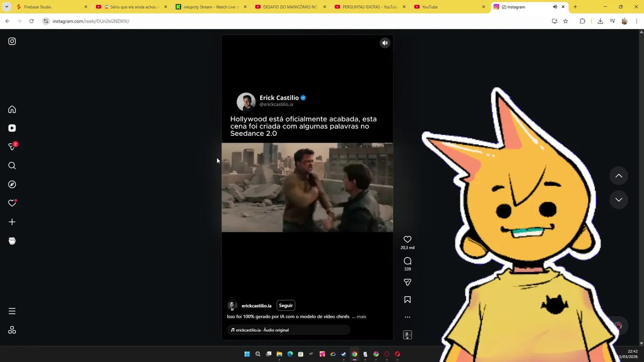Click the Instagram logo in the sidebar

[12, 41]
